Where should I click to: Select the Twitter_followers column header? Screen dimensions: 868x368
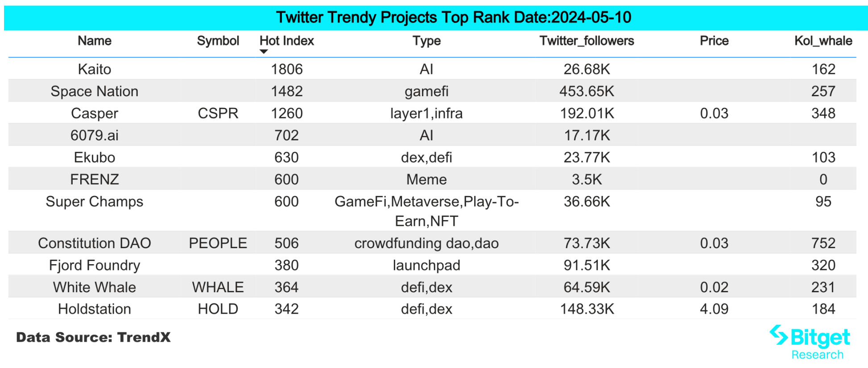click(x=587, y=41)
